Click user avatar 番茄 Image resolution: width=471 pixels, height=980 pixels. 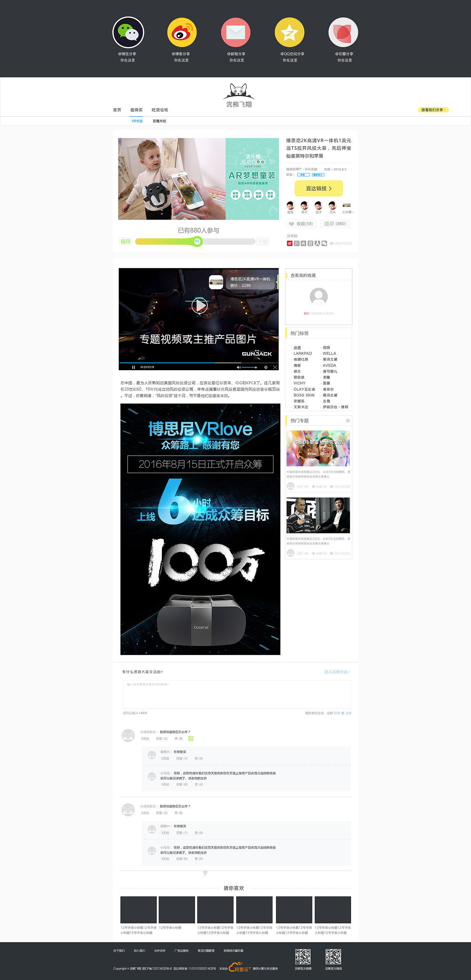[290, 206]
